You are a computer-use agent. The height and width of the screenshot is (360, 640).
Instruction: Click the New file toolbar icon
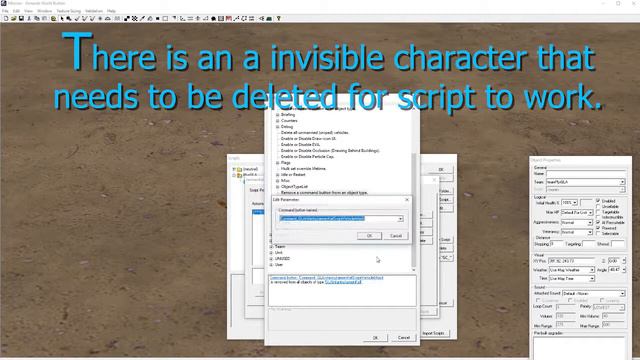6,18
